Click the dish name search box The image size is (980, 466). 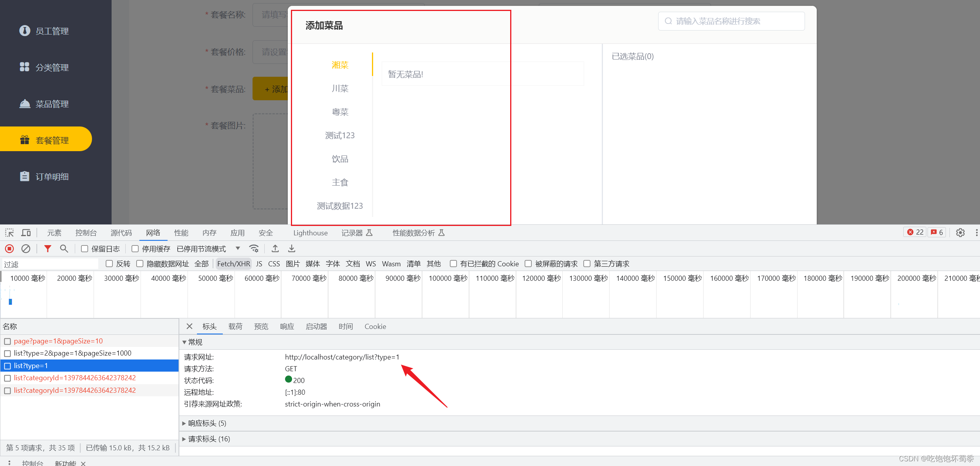tap(731, 21)
